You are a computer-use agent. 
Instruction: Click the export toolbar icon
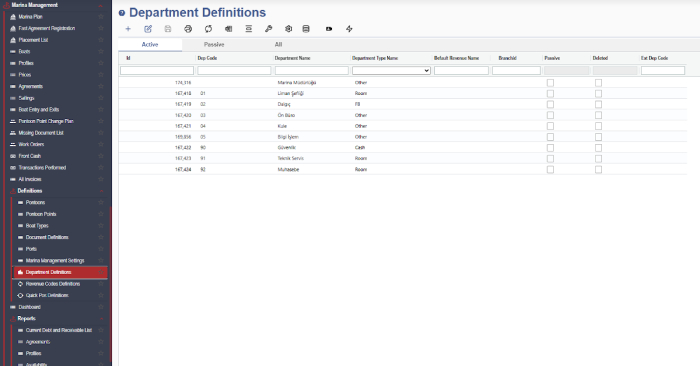tap(229, 29)
